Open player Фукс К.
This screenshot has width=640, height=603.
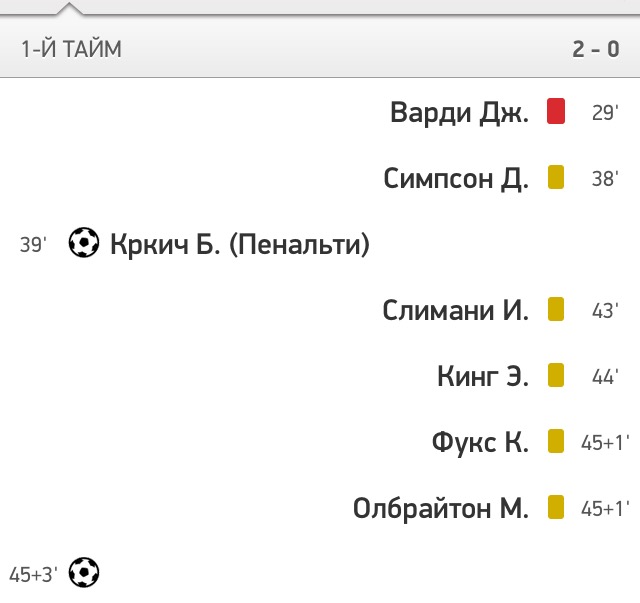click(x=480, y=443)
